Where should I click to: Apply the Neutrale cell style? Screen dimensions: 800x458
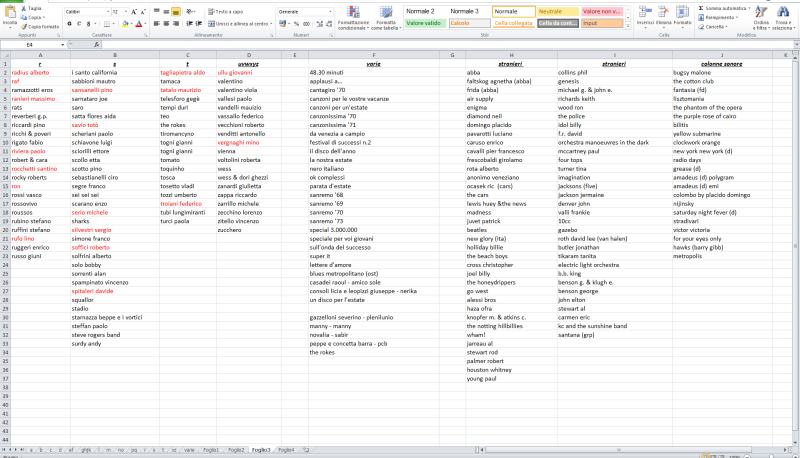(558, 11)
